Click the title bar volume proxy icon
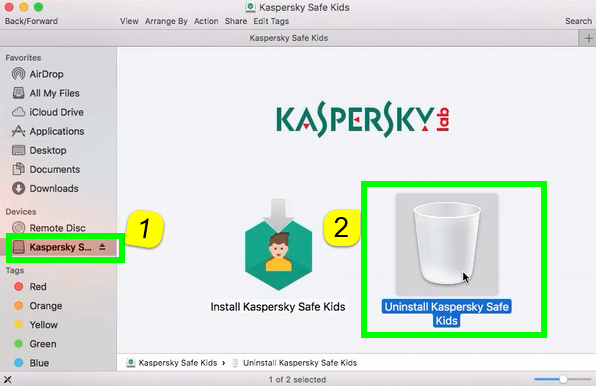 [x=250, y=7]
